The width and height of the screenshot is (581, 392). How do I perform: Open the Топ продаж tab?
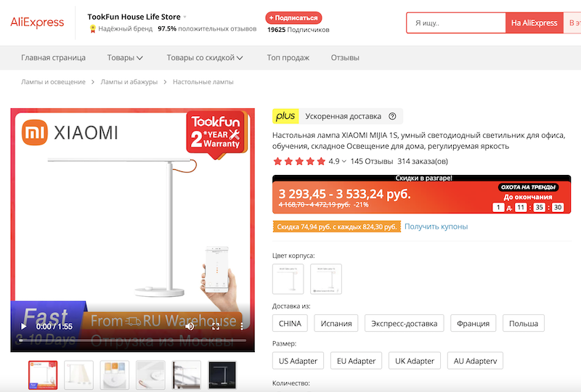pyautogui.click(x=288, y=58)
